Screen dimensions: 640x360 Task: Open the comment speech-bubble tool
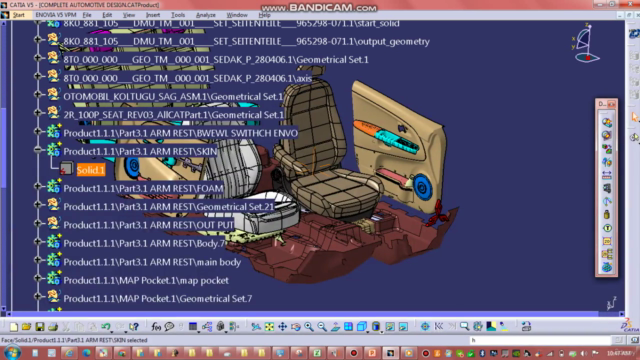pyautogui.click(x=169, y=327)
